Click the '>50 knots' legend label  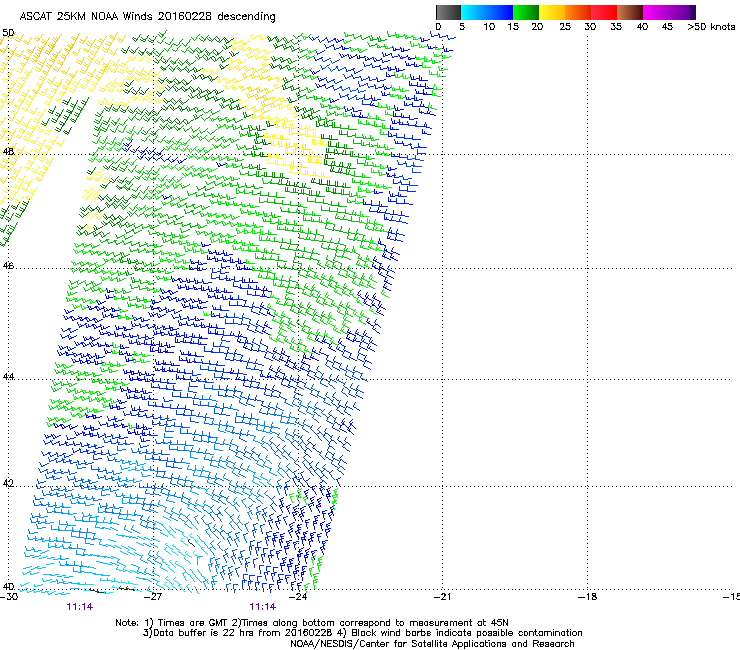point(711,27)
